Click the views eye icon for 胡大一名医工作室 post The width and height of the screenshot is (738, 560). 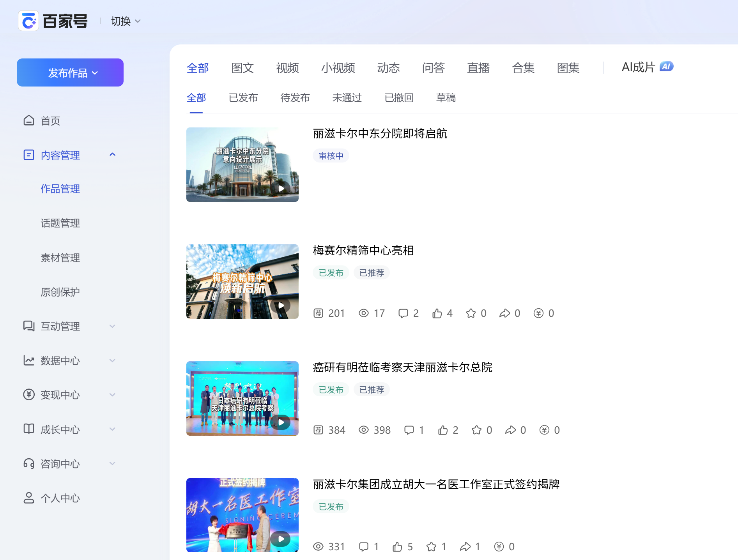point(318,547)
